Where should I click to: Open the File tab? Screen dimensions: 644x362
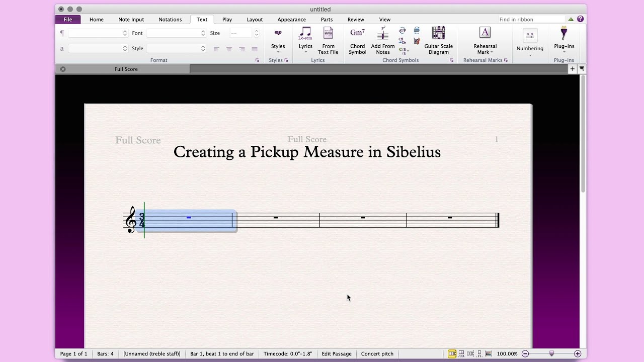point(67,20)
